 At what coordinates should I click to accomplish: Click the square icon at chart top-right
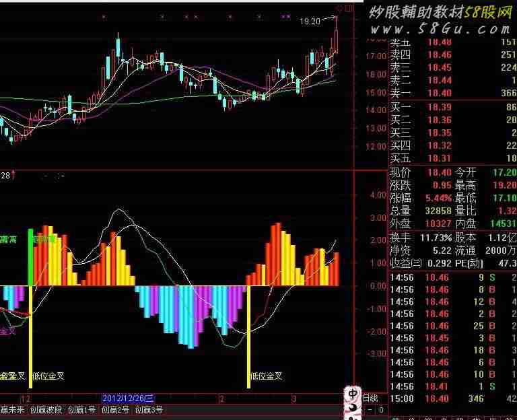349,8
